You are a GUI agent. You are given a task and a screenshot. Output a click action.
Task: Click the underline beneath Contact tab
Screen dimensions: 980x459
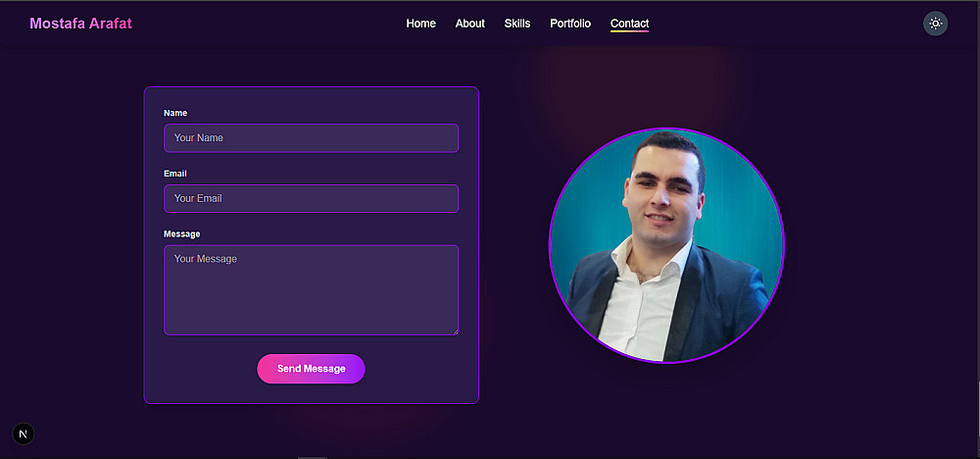pos(629,31)
